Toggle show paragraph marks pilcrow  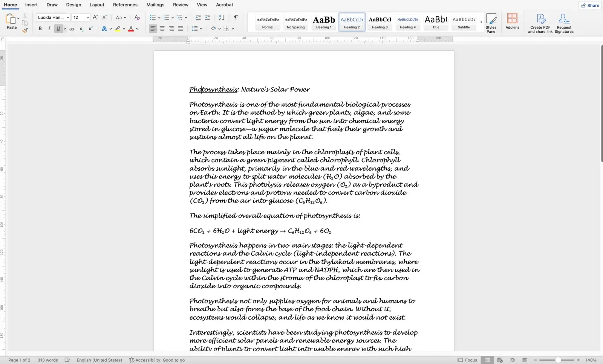[x=236, y=17]
